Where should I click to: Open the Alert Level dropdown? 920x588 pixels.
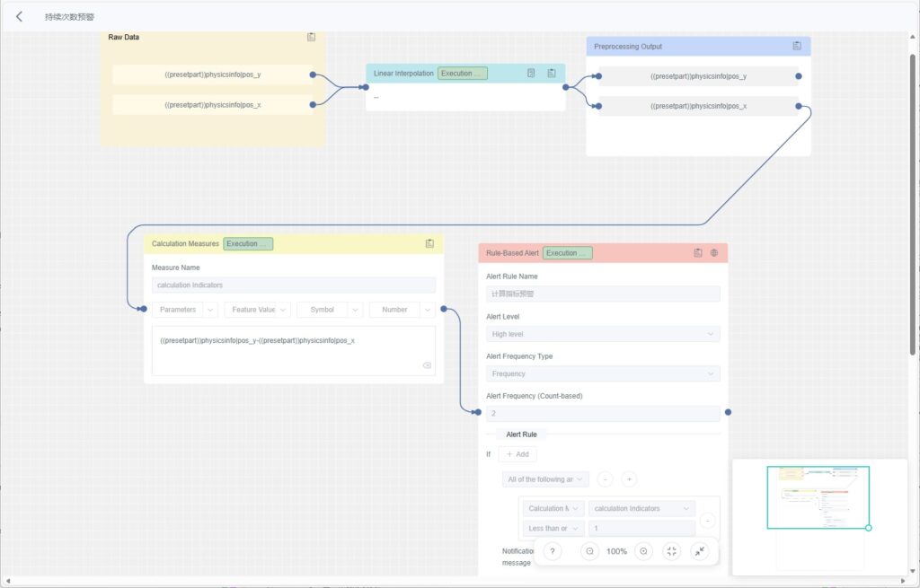tap(603, 334)
